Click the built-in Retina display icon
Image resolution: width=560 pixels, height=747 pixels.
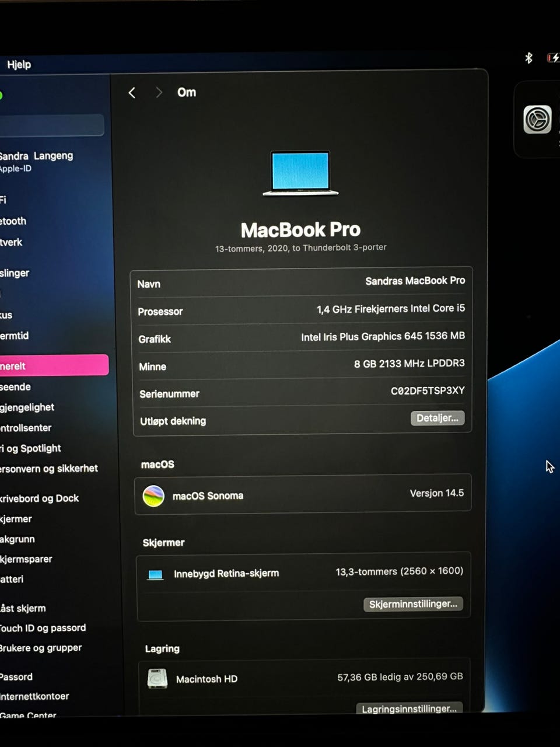(x=155, y=575)
